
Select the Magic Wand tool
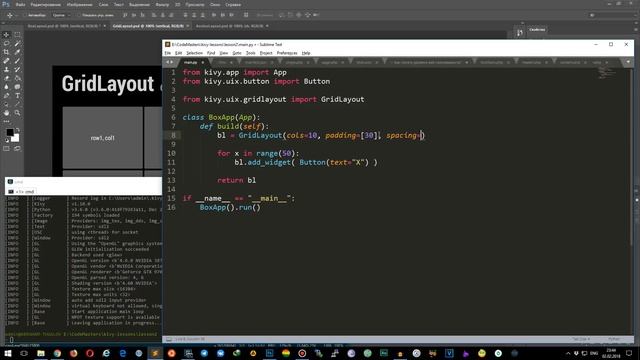(x=17, y=43)
